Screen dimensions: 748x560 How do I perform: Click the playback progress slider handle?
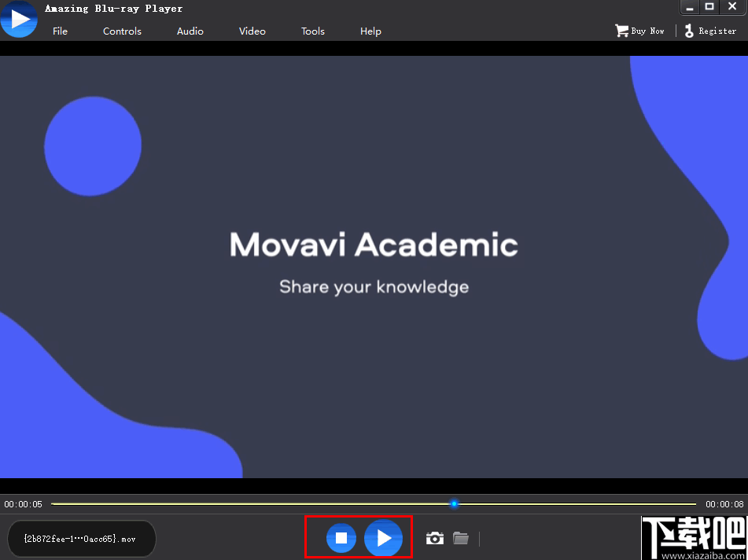coord(454,503)
